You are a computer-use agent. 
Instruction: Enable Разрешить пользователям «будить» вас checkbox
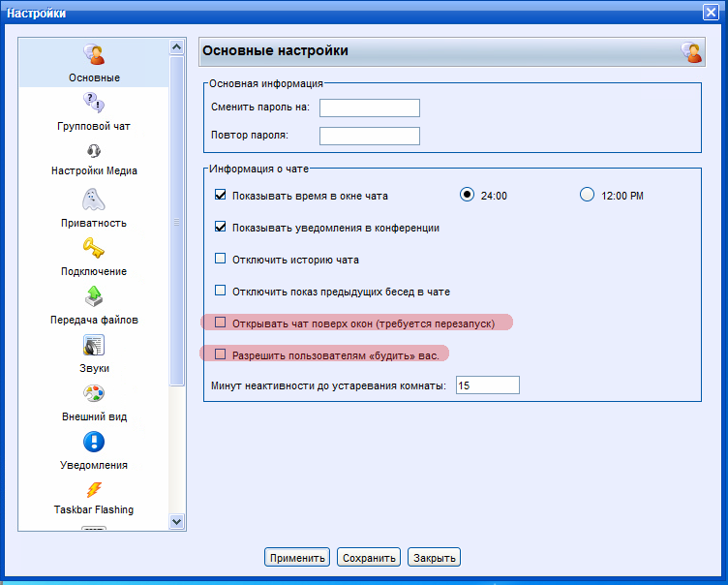click(220, 354)
